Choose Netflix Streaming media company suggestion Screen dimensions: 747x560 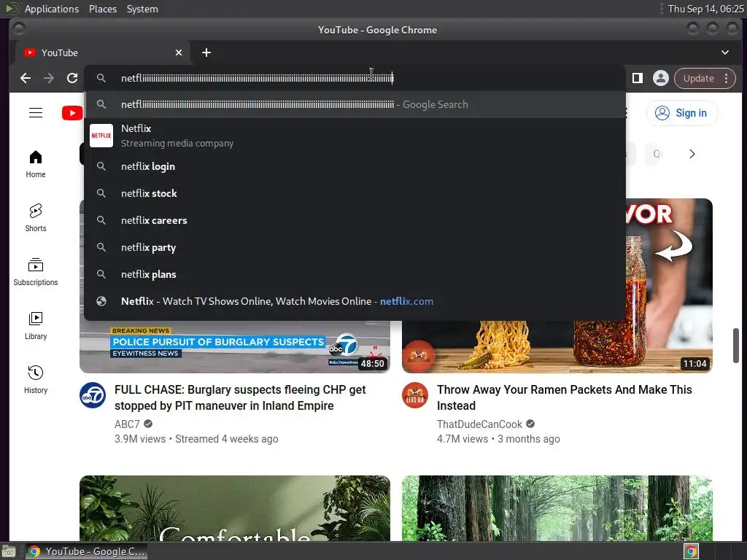pos(355,136)
